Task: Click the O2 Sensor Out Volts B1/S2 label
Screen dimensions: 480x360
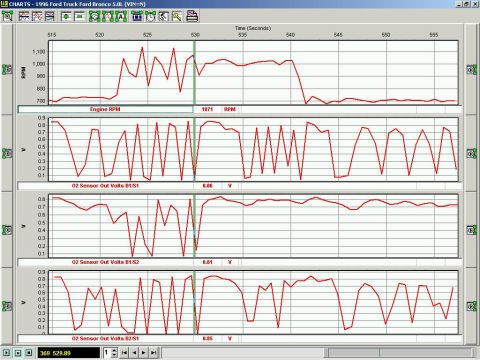Action: 105,262
